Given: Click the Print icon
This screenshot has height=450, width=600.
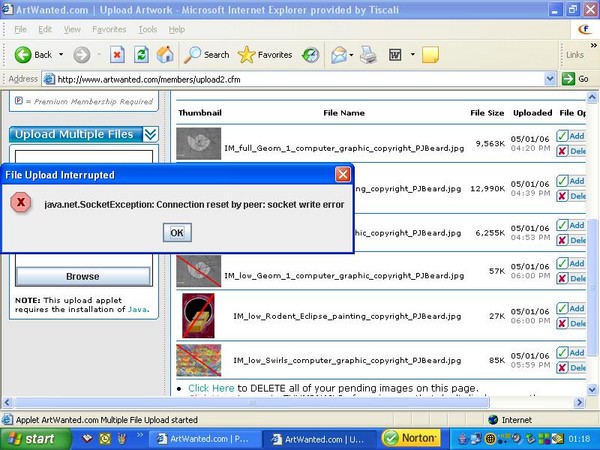Looking at the screenshot, I should 368,55.
